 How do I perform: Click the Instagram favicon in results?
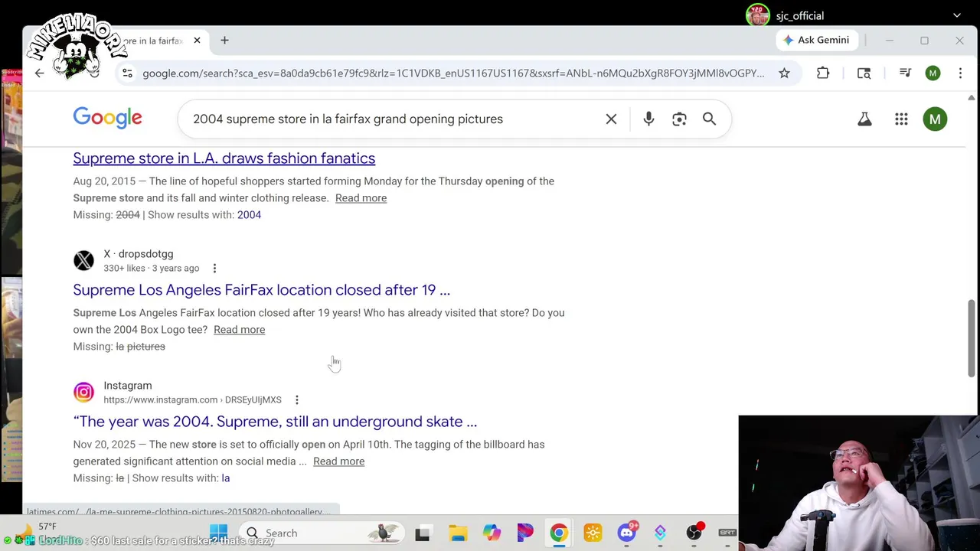[83, 392]
